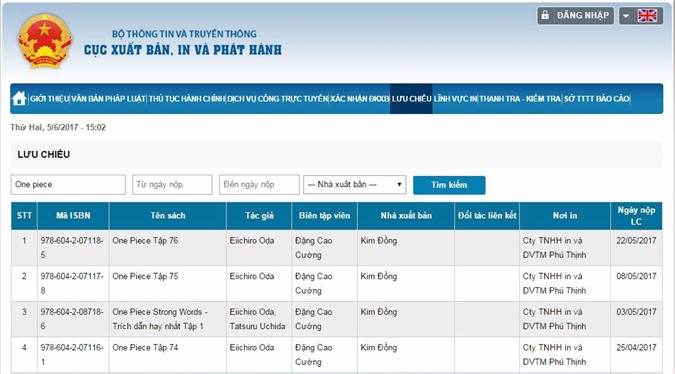Click the Nhà xuất bản column header
The image size is (675, 374).
tap(406, 216)
